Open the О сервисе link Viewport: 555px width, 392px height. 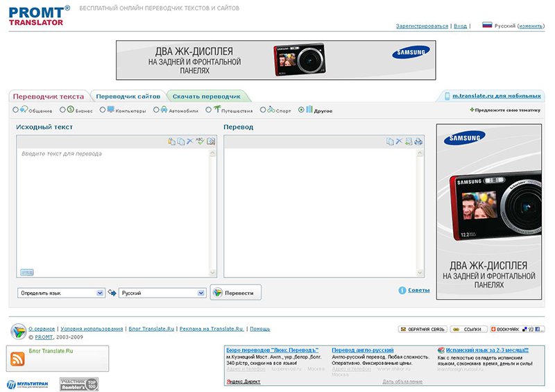point(42,329)
